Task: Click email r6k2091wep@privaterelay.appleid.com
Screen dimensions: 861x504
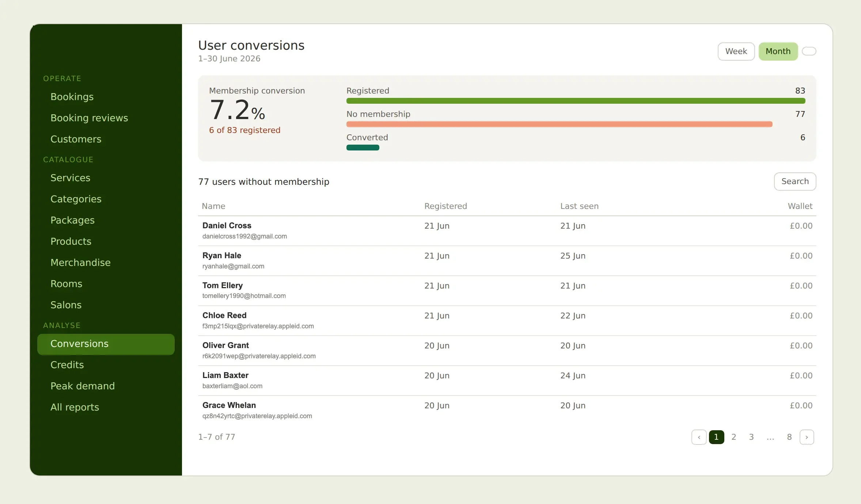Action: pos(259,356)
